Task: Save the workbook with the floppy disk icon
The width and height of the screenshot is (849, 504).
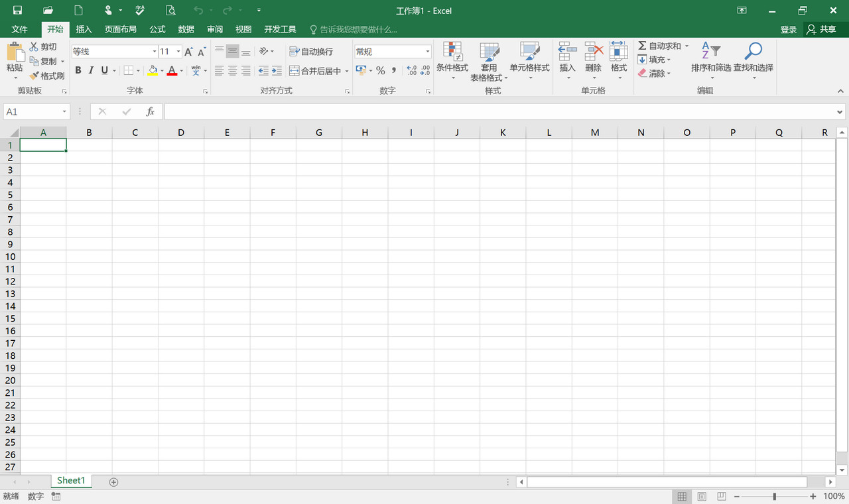Action: tap(17, 10)
